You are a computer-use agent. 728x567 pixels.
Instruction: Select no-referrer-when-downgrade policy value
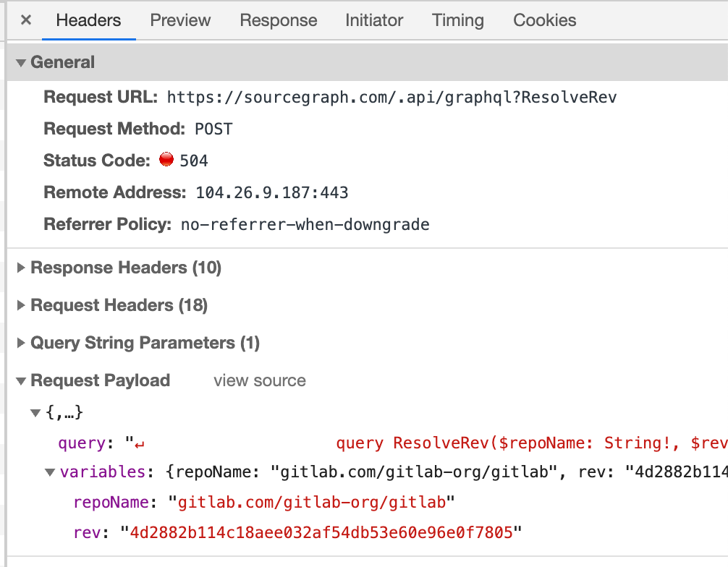305,224
